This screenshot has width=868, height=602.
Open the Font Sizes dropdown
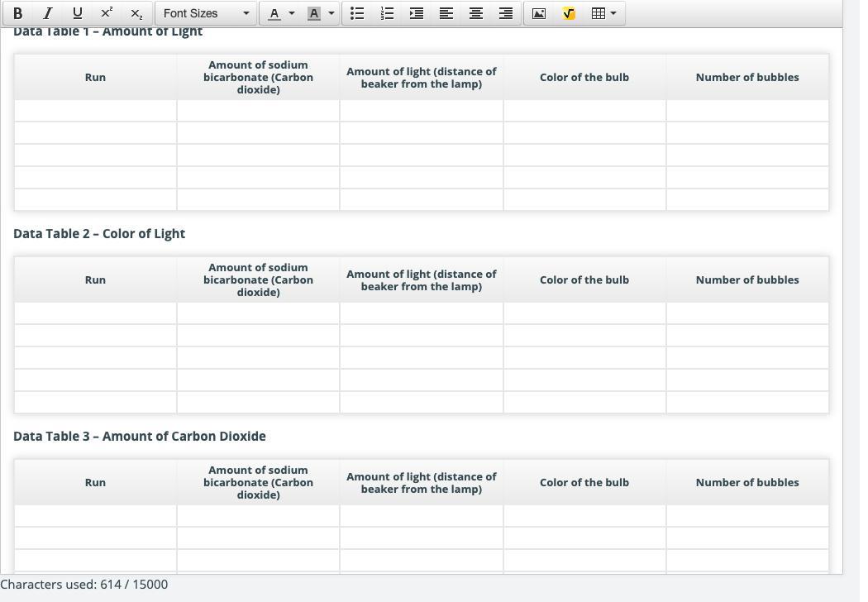[206, 13]
